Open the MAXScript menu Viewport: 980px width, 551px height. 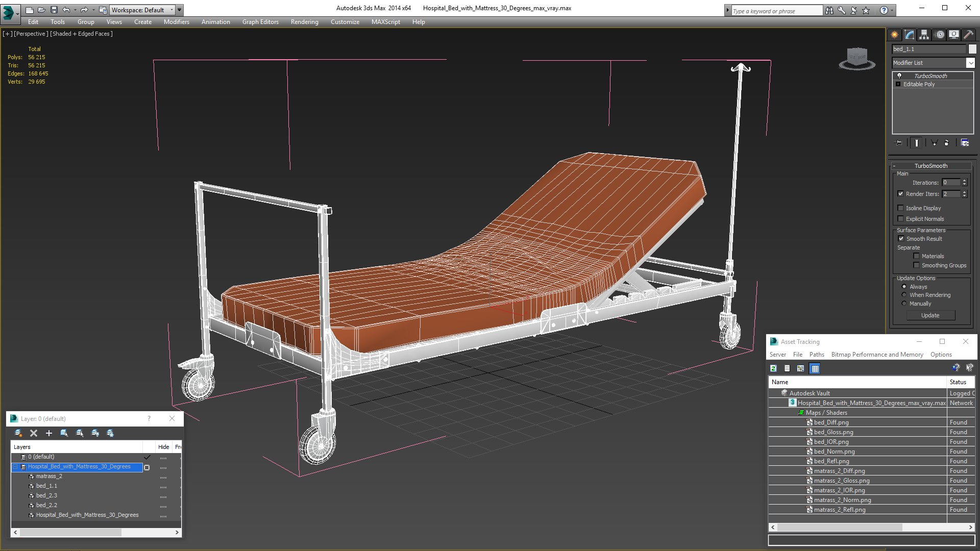(385, 22)
